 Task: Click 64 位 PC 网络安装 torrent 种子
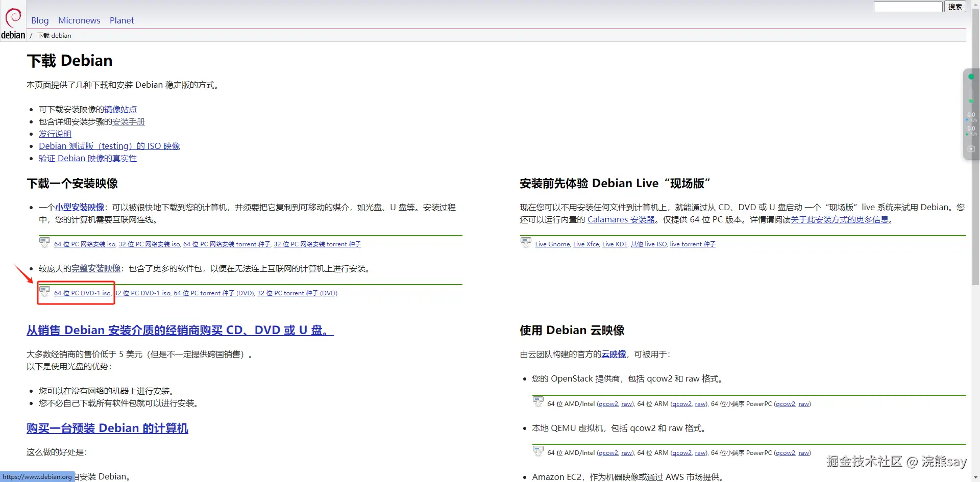[x=227, y=244]
